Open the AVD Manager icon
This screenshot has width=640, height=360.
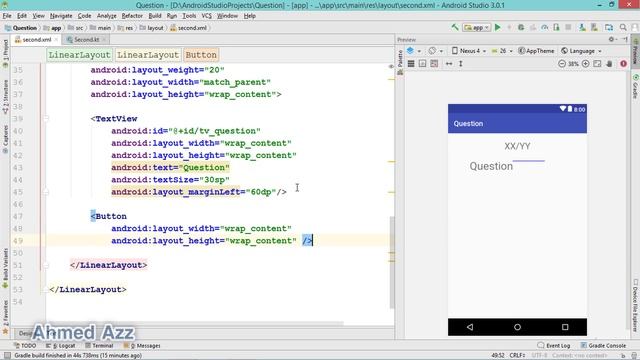click(x=582, y=27)
